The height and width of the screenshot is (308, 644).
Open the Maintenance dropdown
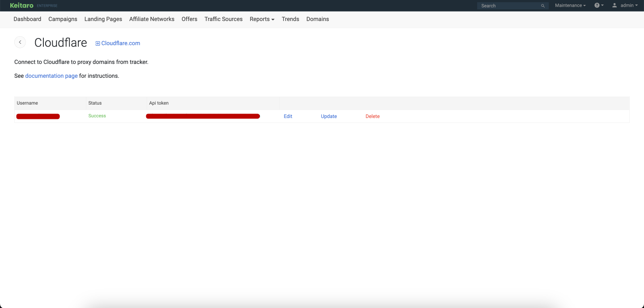tap(570, 5)
